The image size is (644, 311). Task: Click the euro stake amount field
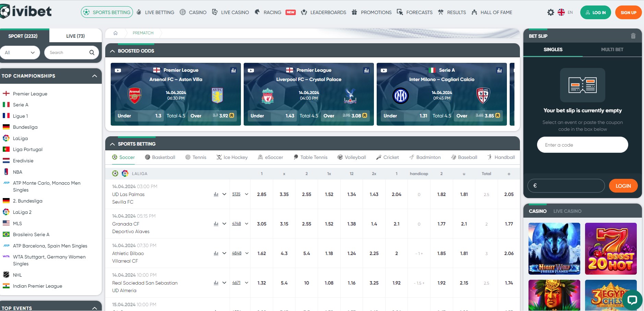click(x=566, y=186)
